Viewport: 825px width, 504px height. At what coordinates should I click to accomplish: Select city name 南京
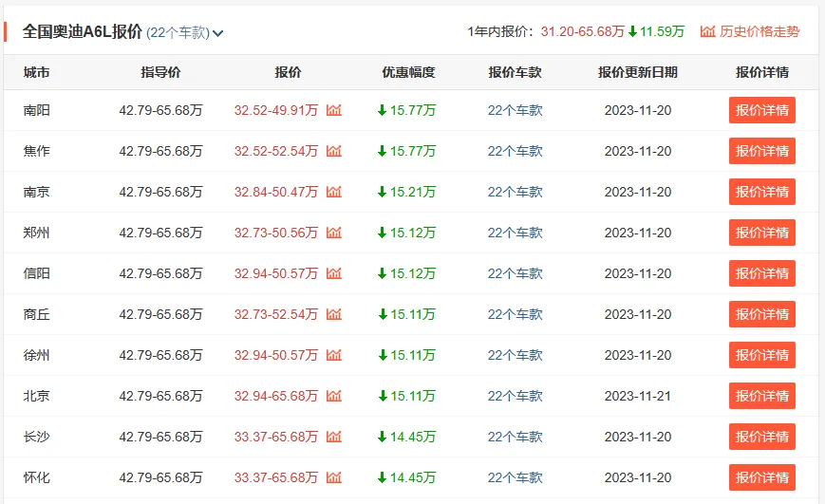point(36,192)
